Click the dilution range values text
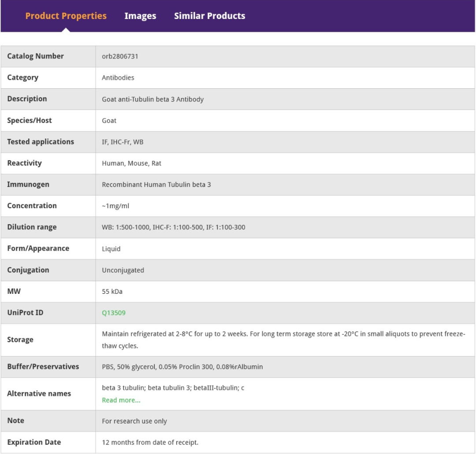This screenshot has height=454, width=476. (x=173, y=227)
